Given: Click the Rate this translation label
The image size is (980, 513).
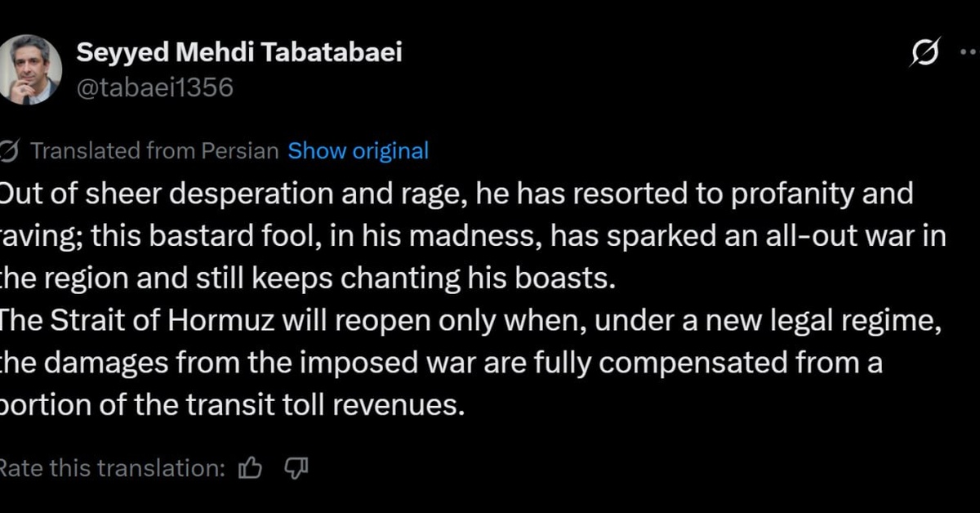Looking at the screenshot, I should click(x=111, y=468).
